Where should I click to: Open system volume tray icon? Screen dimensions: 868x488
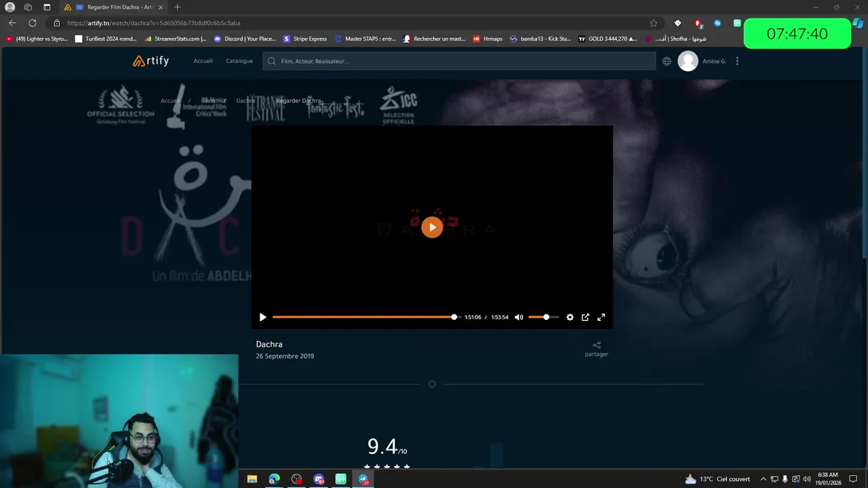click(x=807, y=479)
